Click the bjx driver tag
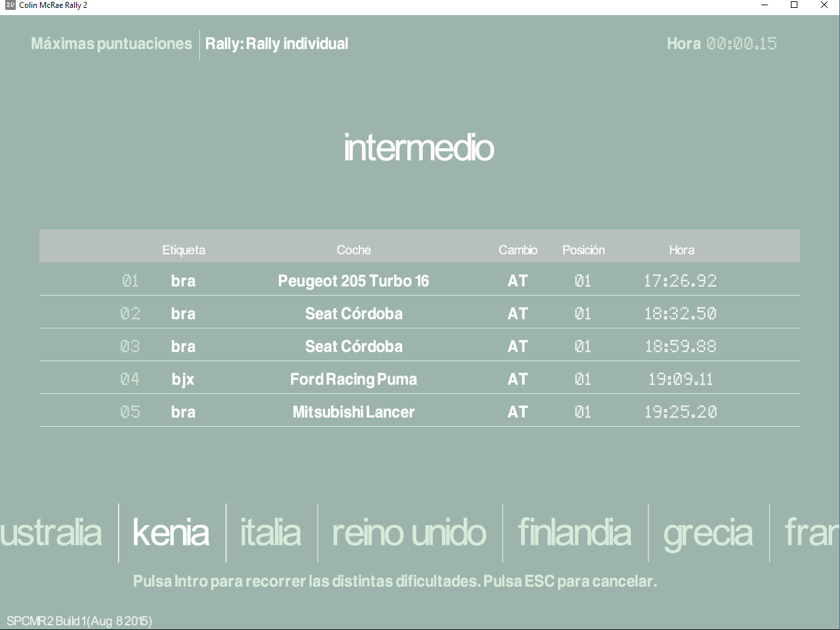 (183, 380)
